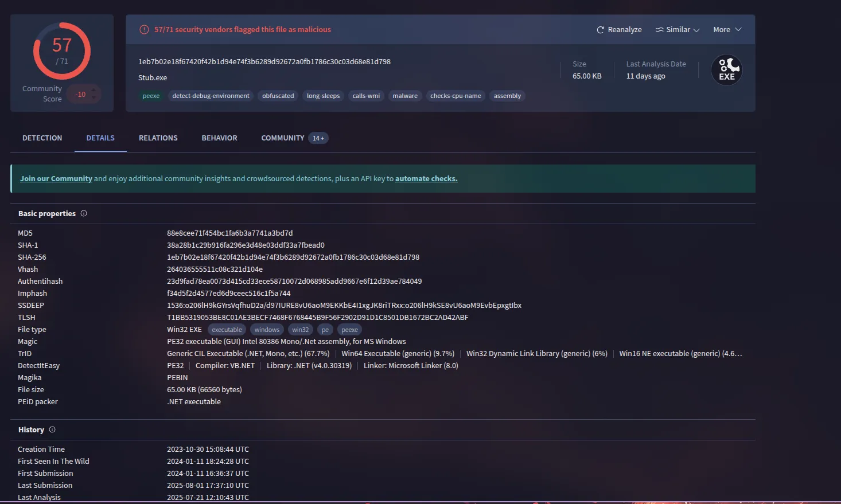Viewport: 841px width, 504px height.
Task: Click the Similar search waves icon
Action: pyautogui.click(x=659, y=30)
